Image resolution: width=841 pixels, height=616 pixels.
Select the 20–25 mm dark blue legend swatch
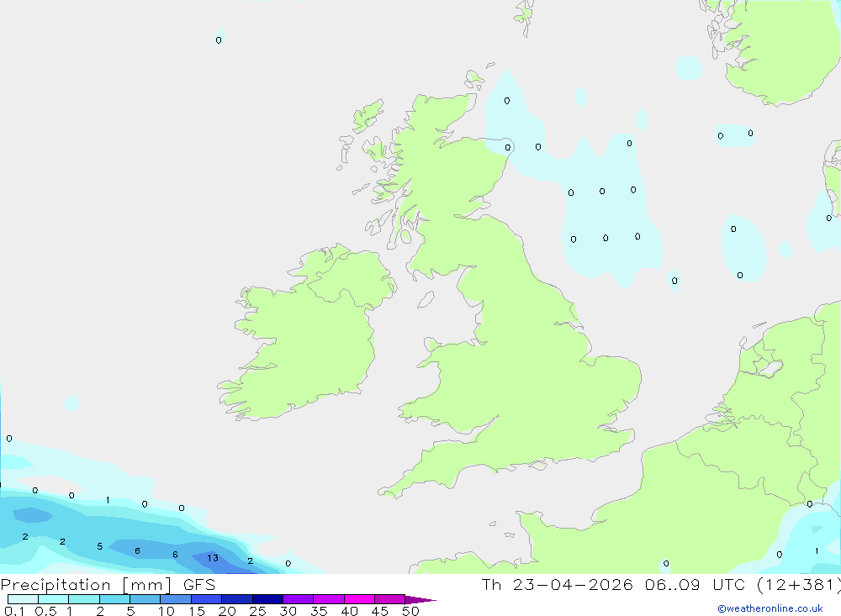237,599
